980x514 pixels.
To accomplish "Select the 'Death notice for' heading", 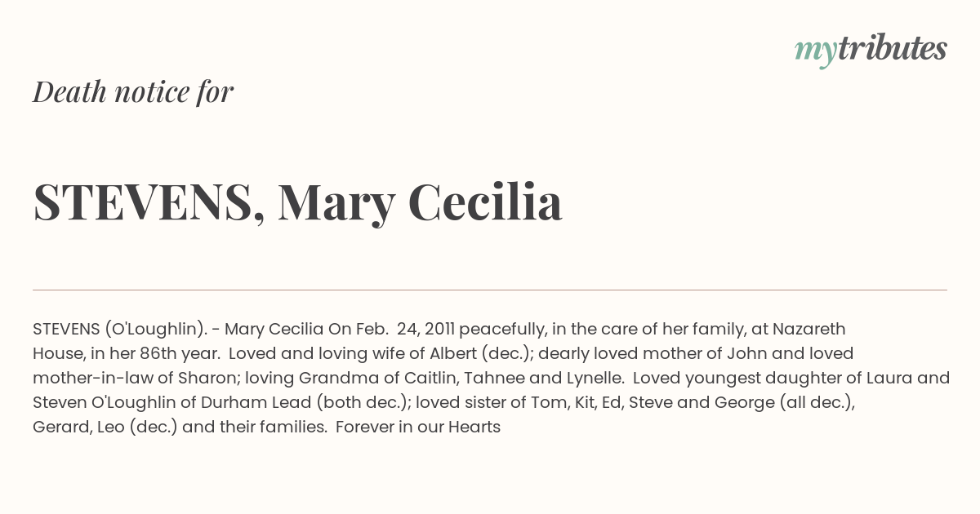I will click(x=133, y=91).
